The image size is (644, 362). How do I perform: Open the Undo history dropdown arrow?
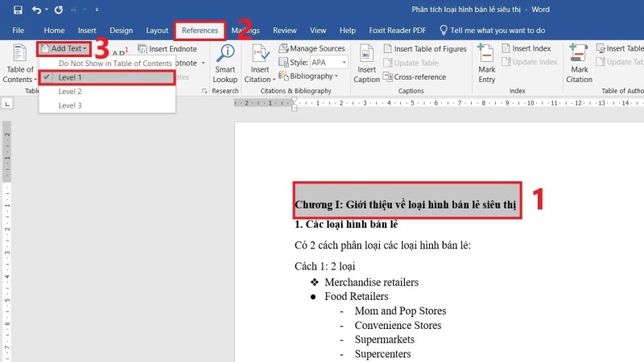pos(47,10)
